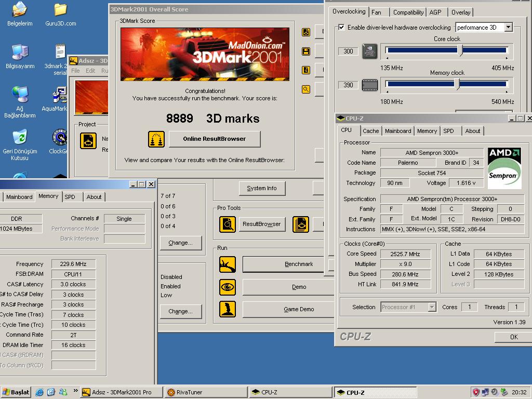Click the AMD Sempron logo in CPU-Z
The image size is (532, 399).
click(504, 168)
